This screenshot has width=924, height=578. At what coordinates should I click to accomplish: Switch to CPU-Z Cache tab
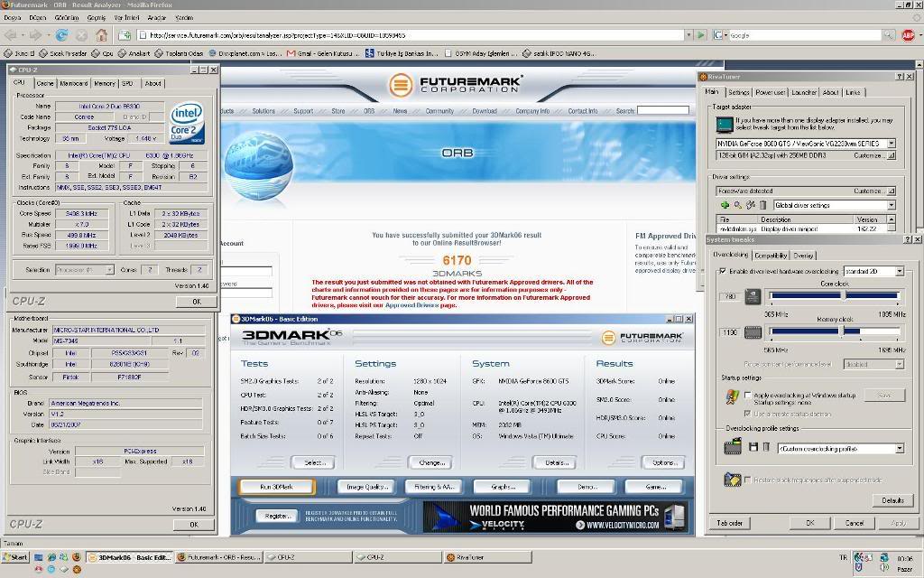[45, 84]
